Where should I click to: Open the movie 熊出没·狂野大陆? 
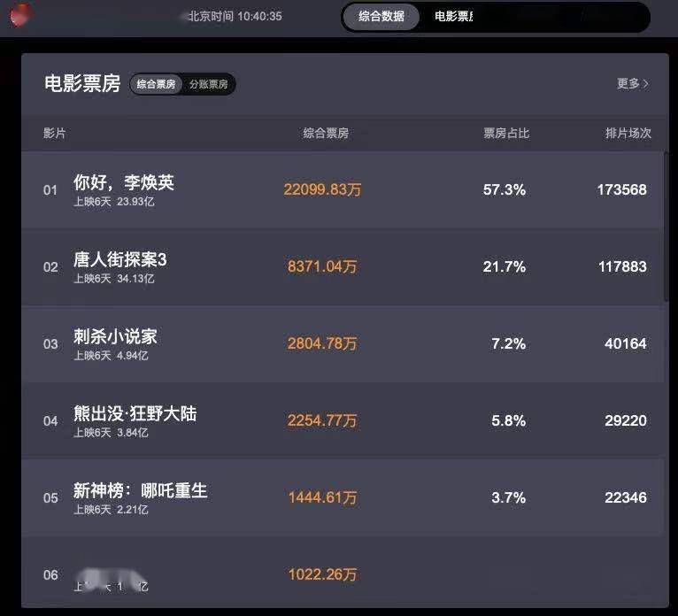135,413
